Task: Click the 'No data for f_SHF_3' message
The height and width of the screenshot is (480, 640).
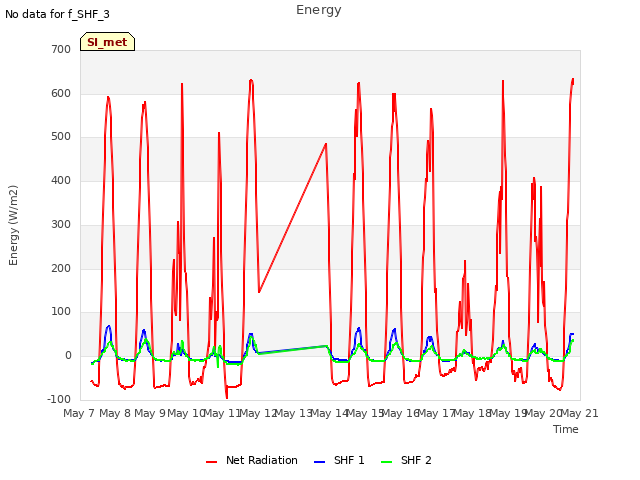Action: tap(57, 14)
